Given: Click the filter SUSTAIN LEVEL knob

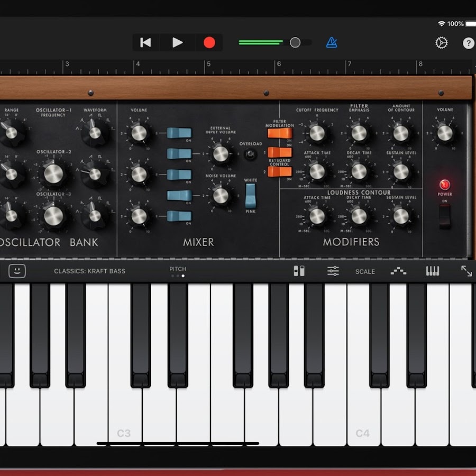Looking at the screenshot, I should point(401,171).
